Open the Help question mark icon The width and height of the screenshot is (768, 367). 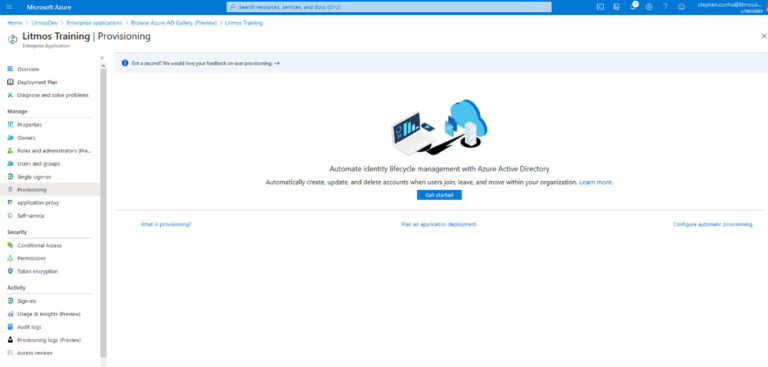pyautogui.click(x=665, y=7)
